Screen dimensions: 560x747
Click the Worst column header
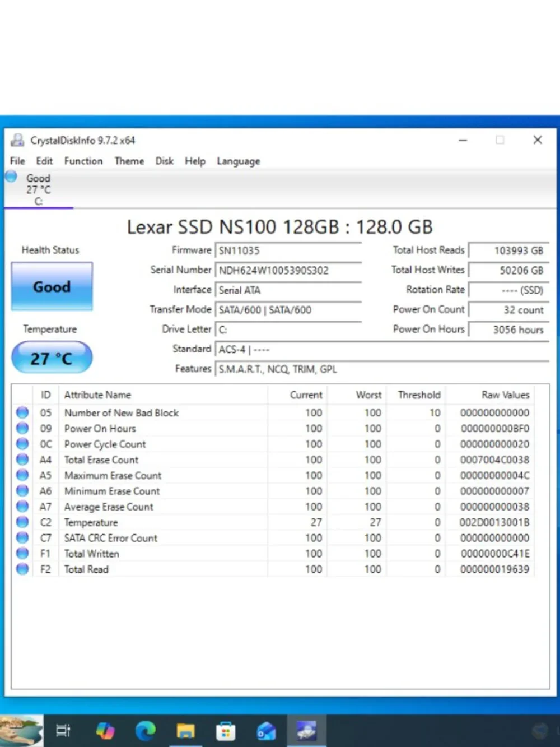click(357, 395)
